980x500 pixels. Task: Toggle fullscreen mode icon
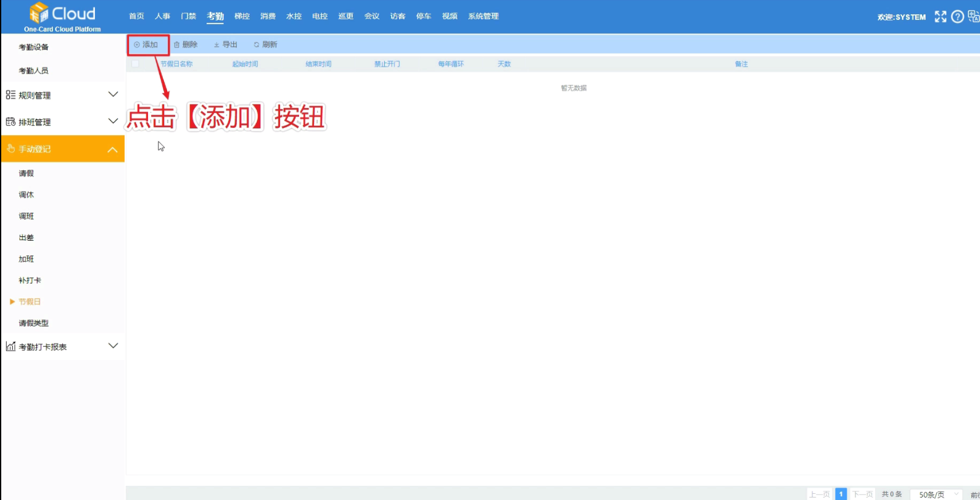tap(940, 17)
